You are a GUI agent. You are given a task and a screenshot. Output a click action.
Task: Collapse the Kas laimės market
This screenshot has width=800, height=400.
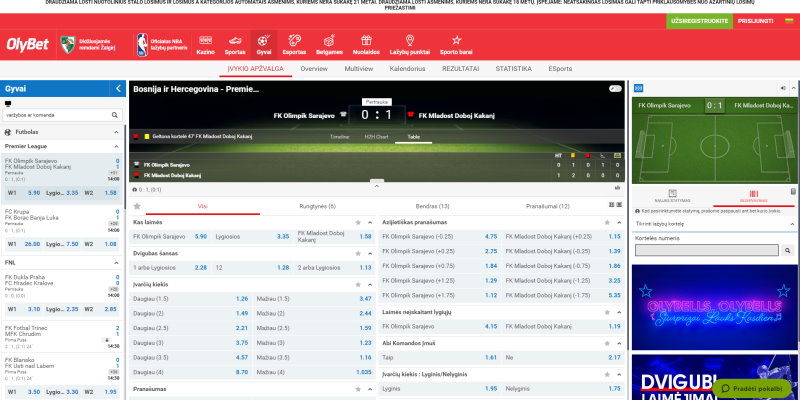370,222
